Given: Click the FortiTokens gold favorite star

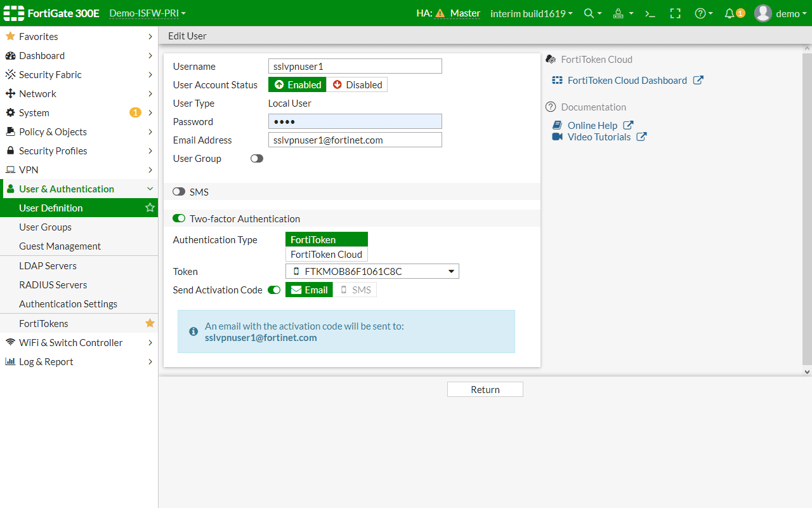Looking at the screenshot, I should 150,323.
